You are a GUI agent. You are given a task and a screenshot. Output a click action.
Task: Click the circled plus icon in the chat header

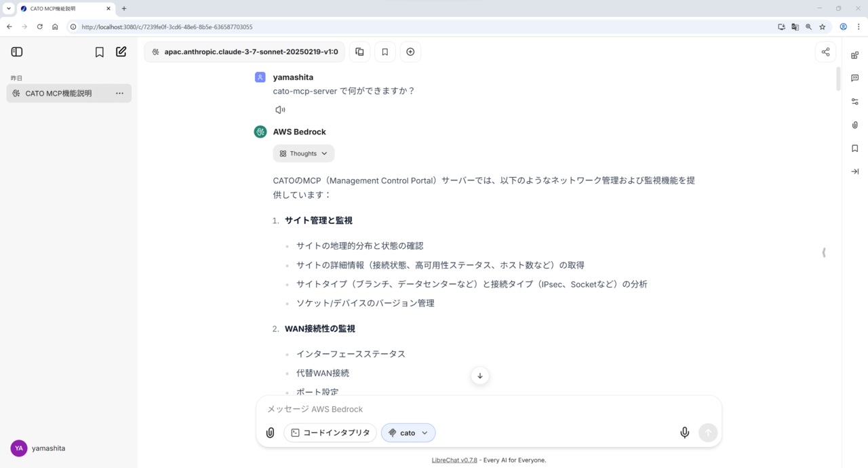point(410,52)
